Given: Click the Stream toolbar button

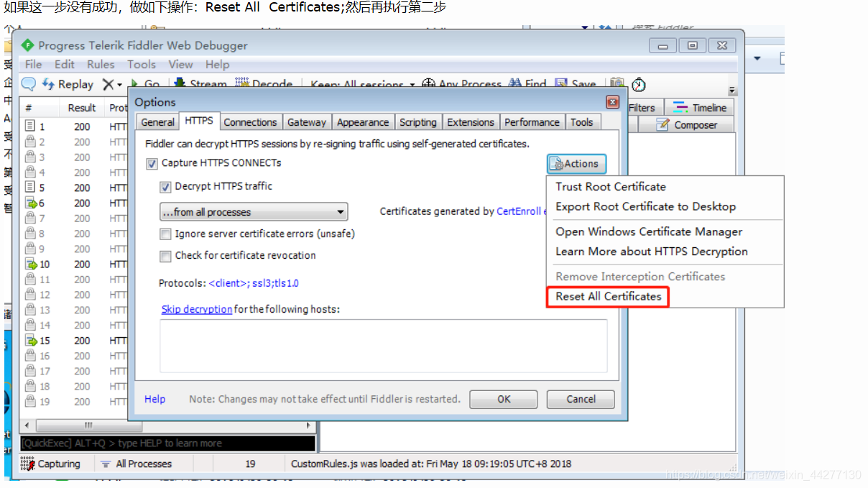Looking at the screenshot, I should pyautogui.click(x=199, y=84).
